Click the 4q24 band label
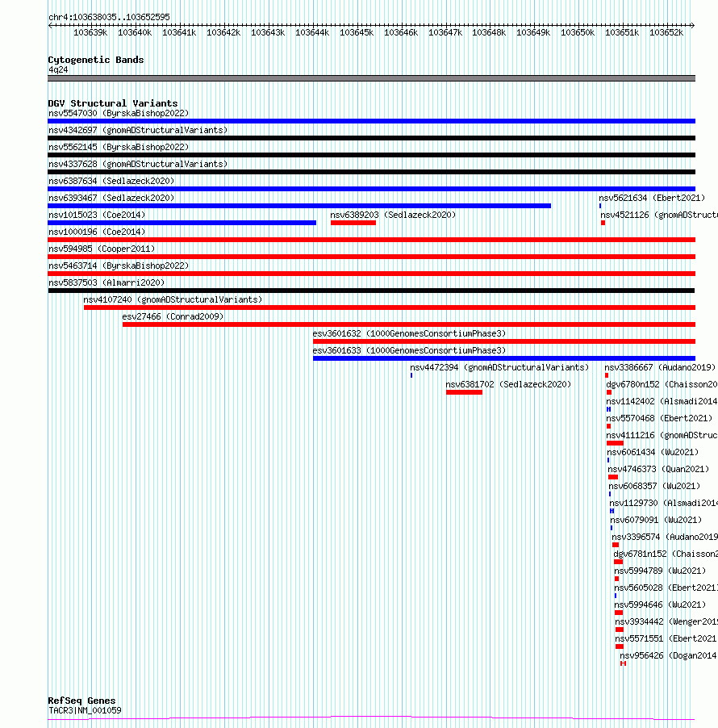This screenshot has height=728, width=718. pos(58,69)
